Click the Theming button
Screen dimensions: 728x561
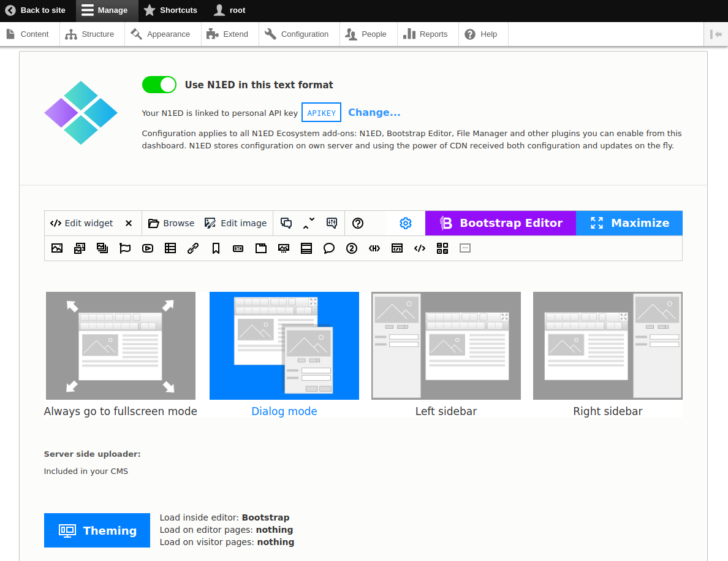pos(97,530)
